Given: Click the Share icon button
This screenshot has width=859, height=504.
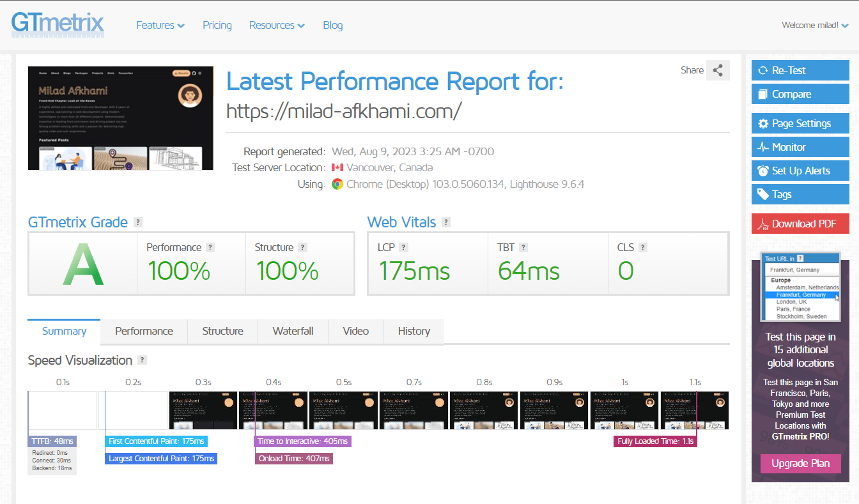Looking at the screenshot, I should pos(718,70).
